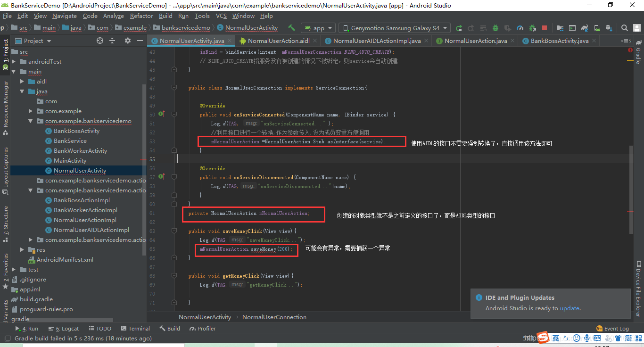Image resolution: width=644 pixels, height=347 pixels.
Task: Toggle the Favorites tool window
Action: pos(6,271)
